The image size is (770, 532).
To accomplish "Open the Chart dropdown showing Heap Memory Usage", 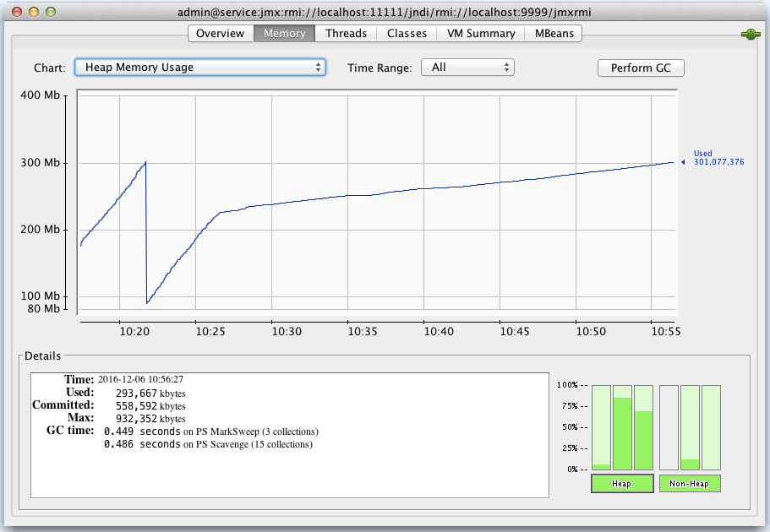I will click(200, 68).
